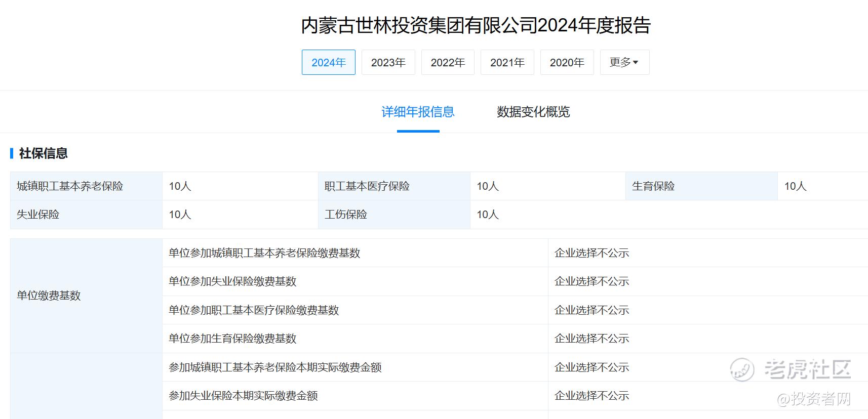Choose the 2021年 report year
868x419 pixels.
(x=507, y=62)
